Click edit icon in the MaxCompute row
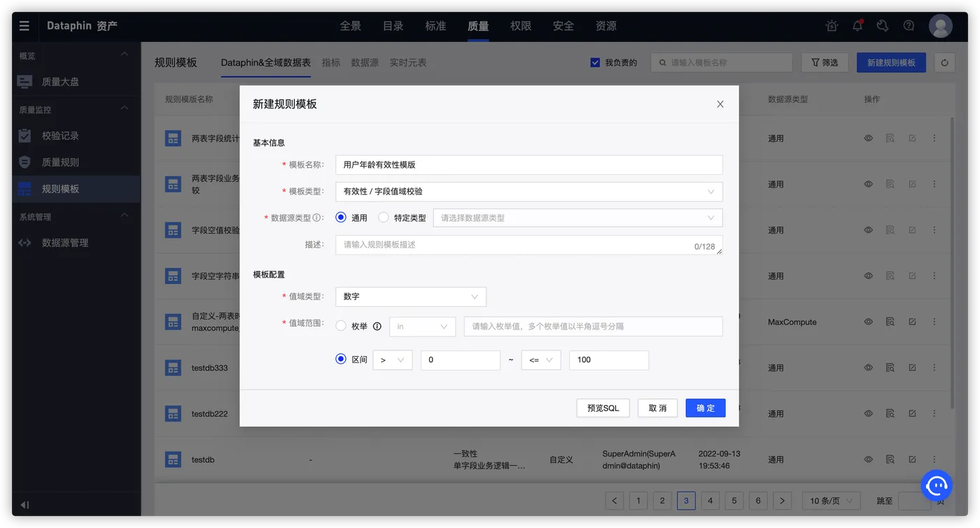The width and height of the screenshot is (980, 528). pyautogui.click(x=912, y=322)
